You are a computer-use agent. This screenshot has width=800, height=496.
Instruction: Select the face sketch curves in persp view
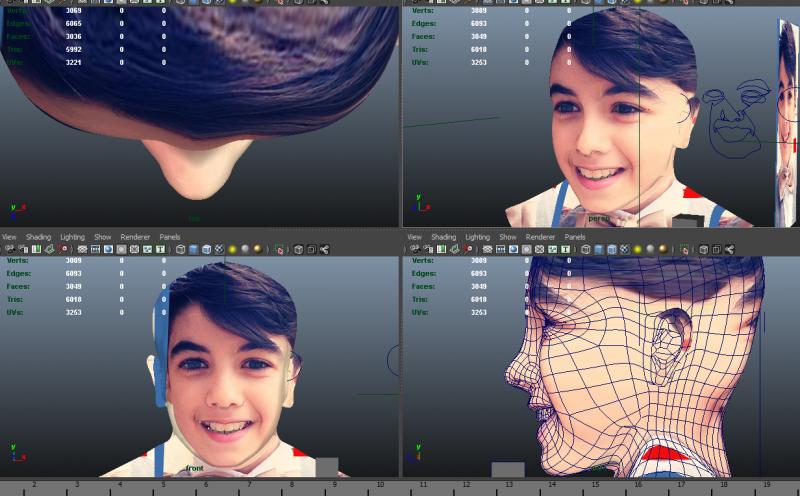tap(735, 117)
